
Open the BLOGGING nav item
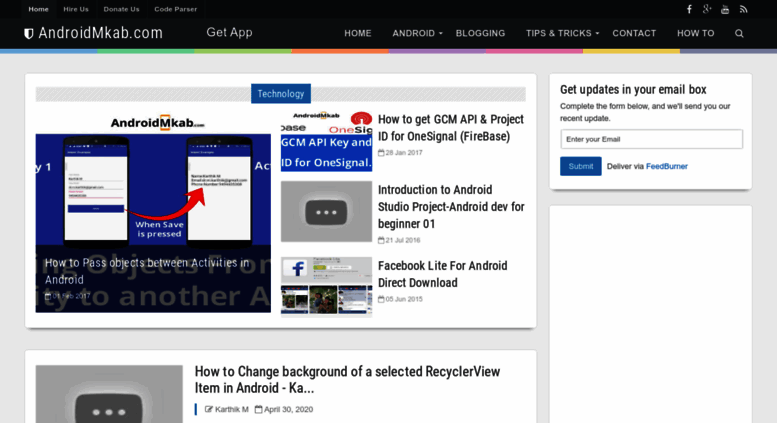point(480,33)
